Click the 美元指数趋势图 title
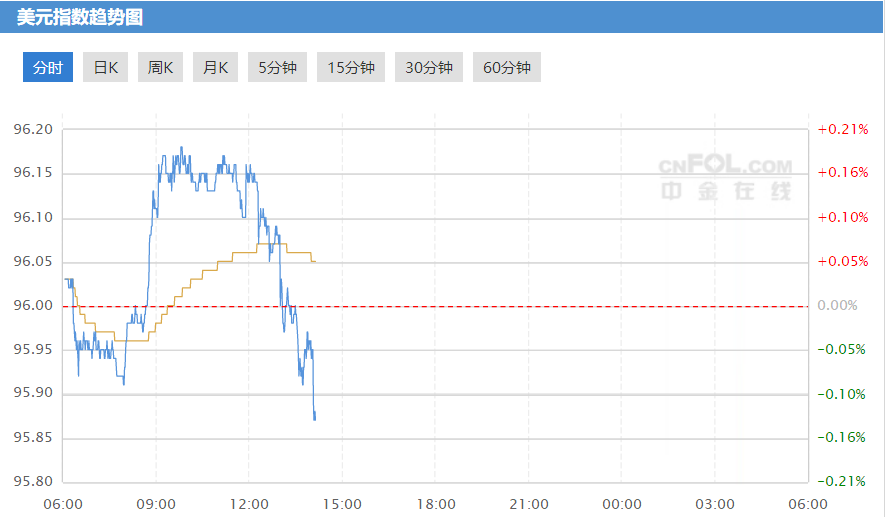This screenshot has height=517, width=885. pyautogui.click(x=79, y=16)
